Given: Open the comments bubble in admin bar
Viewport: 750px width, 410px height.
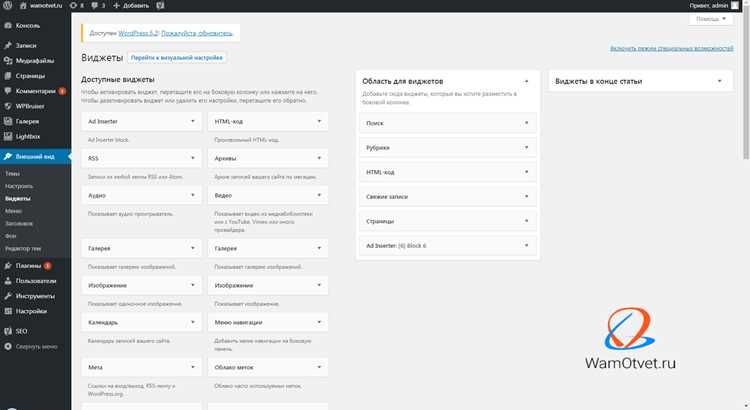Looking at the screenshot, I should [95, 5].
